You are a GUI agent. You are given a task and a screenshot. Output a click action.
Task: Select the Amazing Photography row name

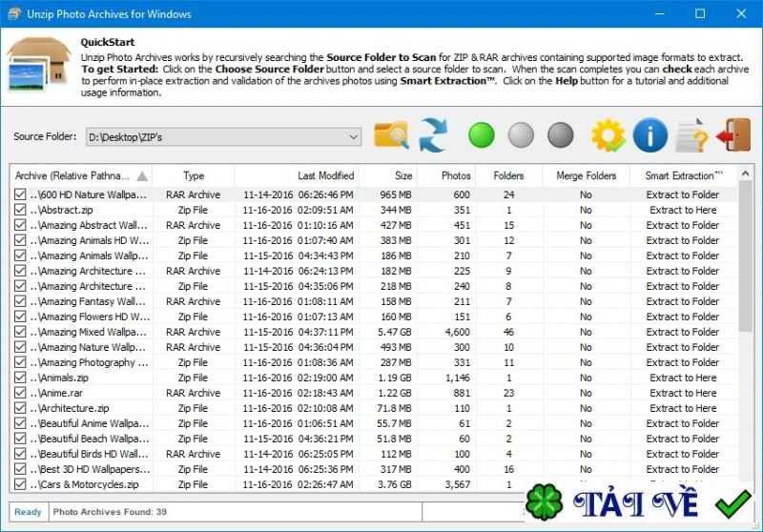(x=89, y=362)
